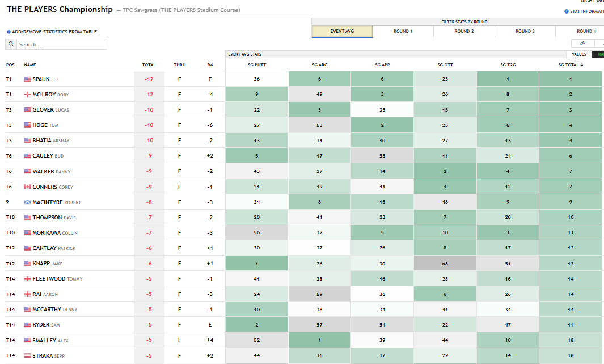Sort by SG OTT column header
Viewport: 604px width, 364px height.
[x=445, y=65]
